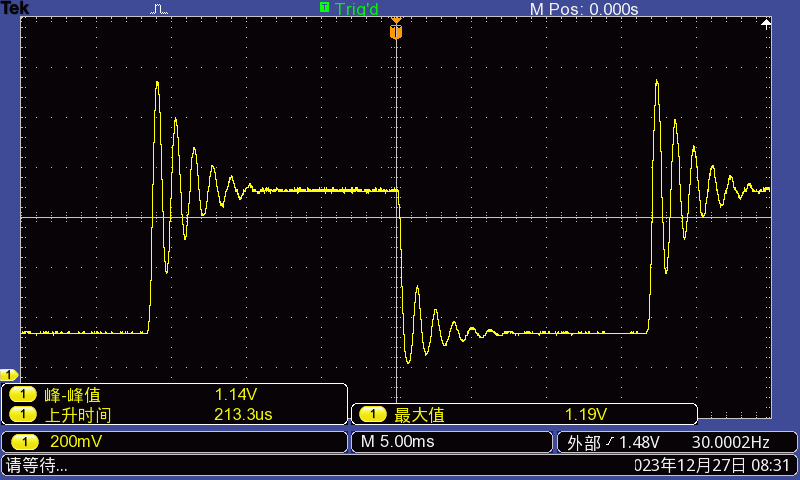Click the channel 1 badge beside 峰-峰值
Image resolution: width=800 pixels, height=480 pixels.
(22, 395)
